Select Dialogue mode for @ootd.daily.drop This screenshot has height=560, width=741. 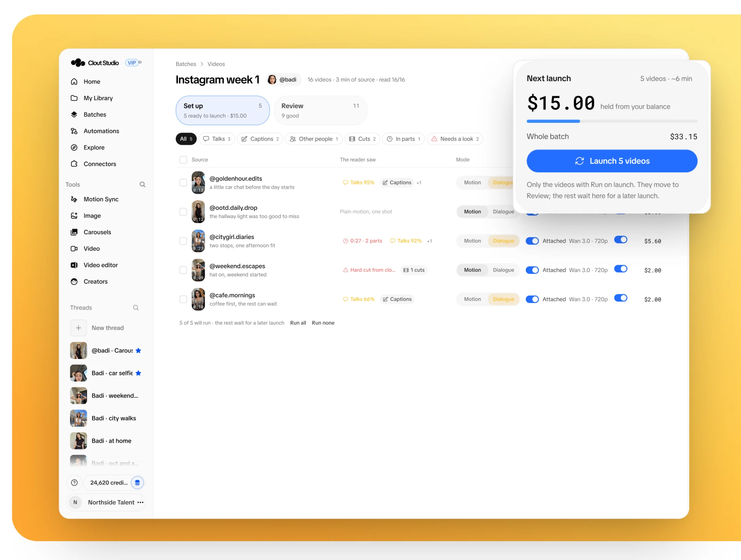pyautogui.click(x=503, y=212)
